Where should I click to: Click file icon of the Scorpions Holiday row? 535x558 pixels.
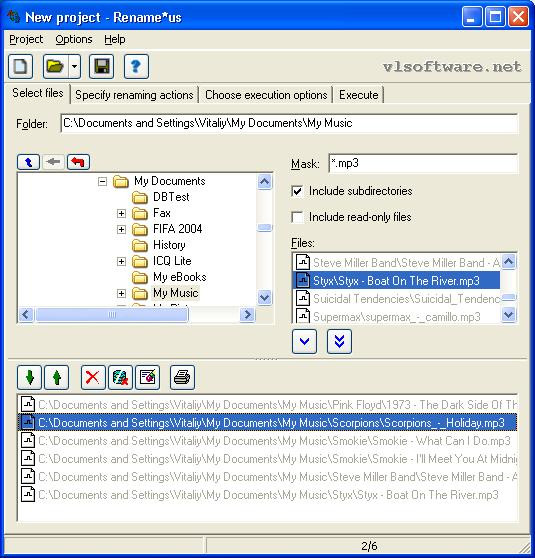pyautogui.click(x=28, y=422)
